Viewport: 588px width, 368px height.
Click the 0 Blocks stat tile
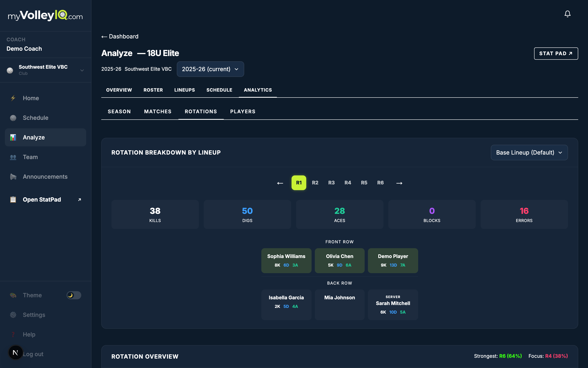(432, 214)
